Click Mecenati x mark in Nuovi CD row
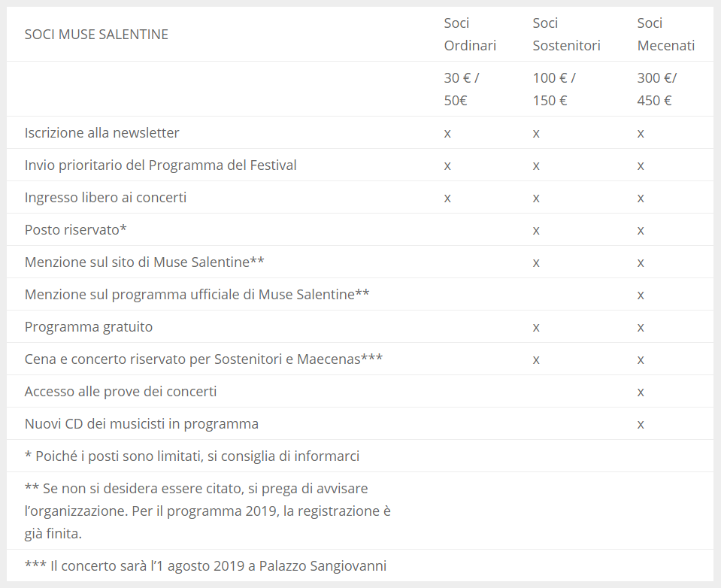The width and height of the screenshot is (721, 588). 641,424
